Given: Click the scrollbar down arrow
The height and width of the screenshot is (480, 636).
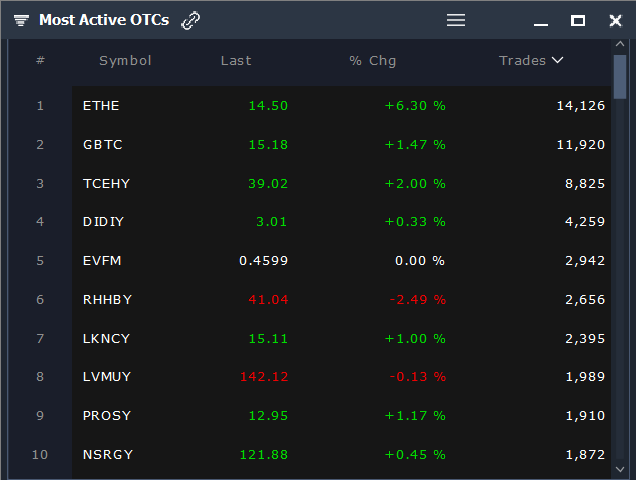Looking at the screenshot, I should tap(620, 469).
